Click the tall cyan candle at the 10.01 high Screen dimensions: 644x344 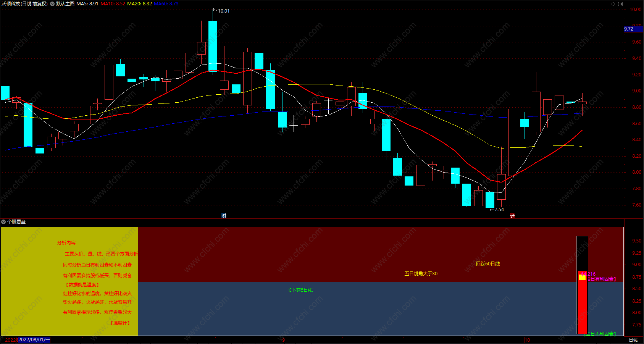[213, 46]
